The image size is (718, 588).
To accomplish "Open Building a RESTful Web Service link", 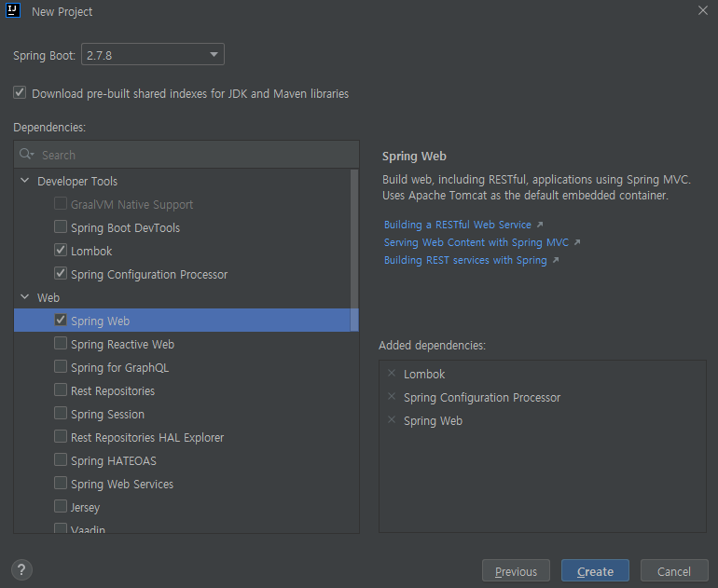I will pyautogui.click(x=458, y=225).
